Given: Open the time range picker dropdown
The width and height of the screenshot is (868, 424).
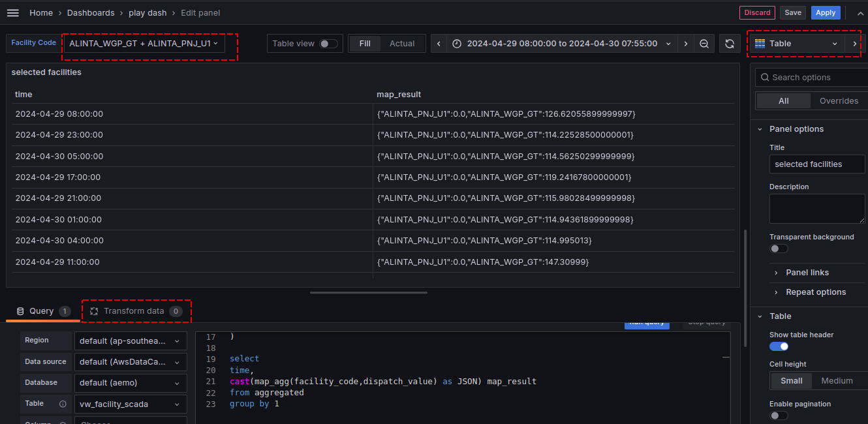Looking at the screenshot, I should (562, 44).
